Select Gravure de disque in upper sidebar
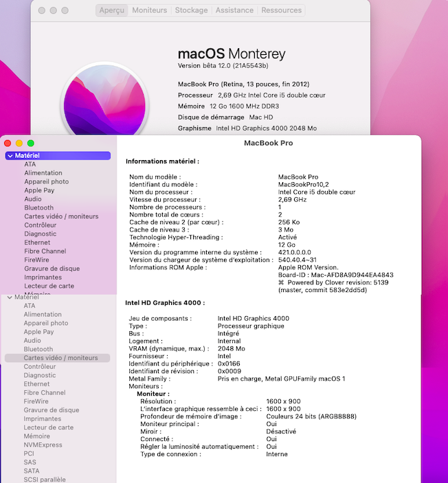The height and width of the screenshot is (483, 448). click(x=52, y=269)
